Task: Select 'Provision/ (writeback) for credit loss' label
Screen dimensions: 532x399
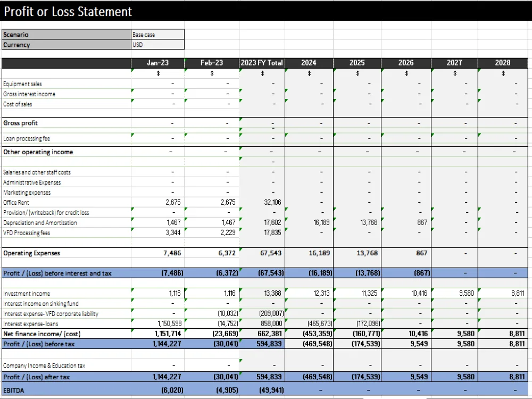Action: pyautogui.click(x=46, y=213)
